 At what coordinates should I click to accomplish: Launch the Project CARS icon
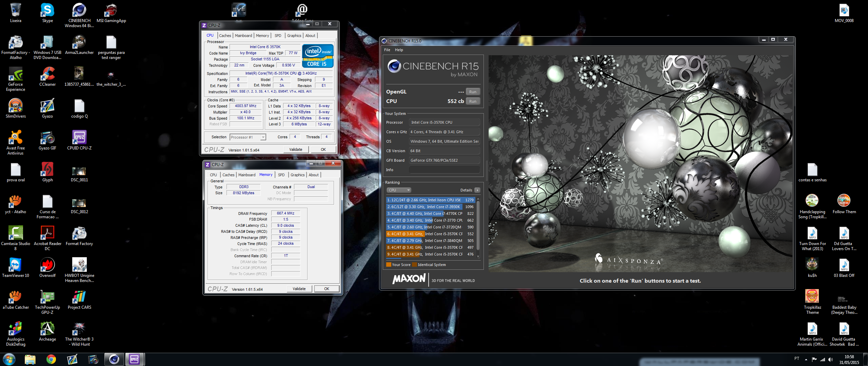(79, 300)
